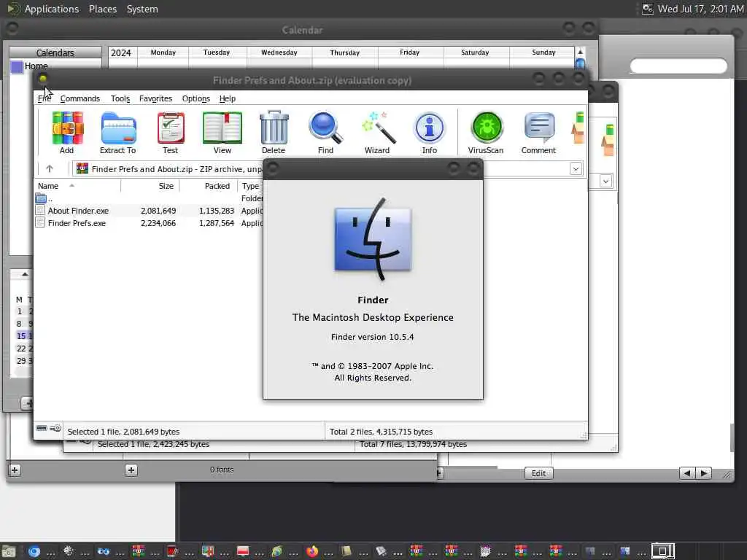Click the Wednesday column header in Calendar

point(279,52)
